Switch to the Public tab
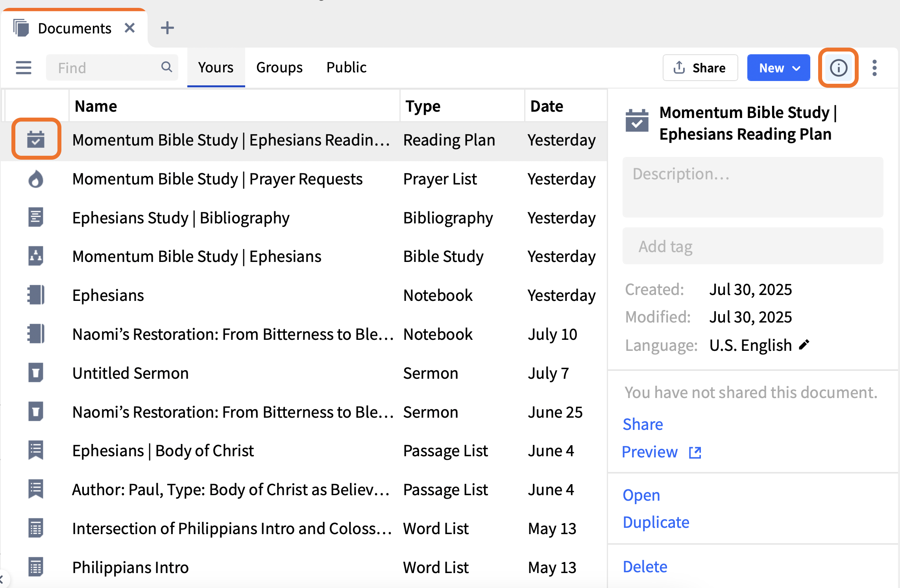 point(346,67)
